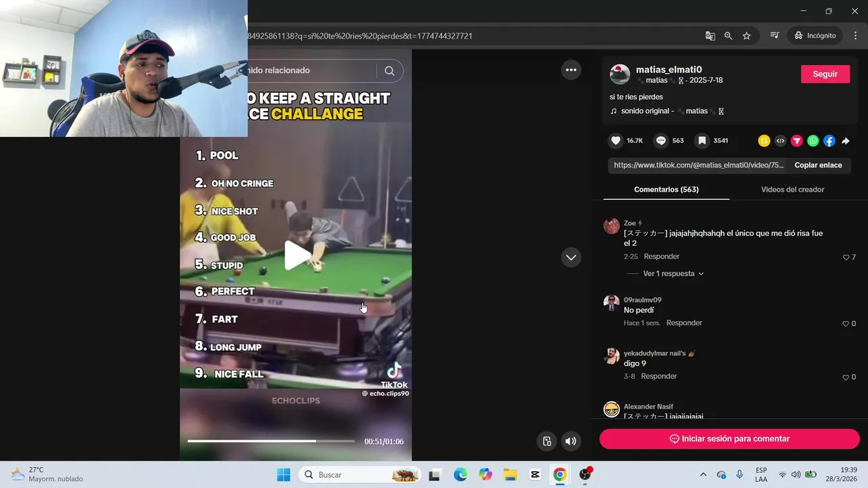Open CapCut from the taskbar
This screenshot has height=488, width=868.
tap(535, 475)
